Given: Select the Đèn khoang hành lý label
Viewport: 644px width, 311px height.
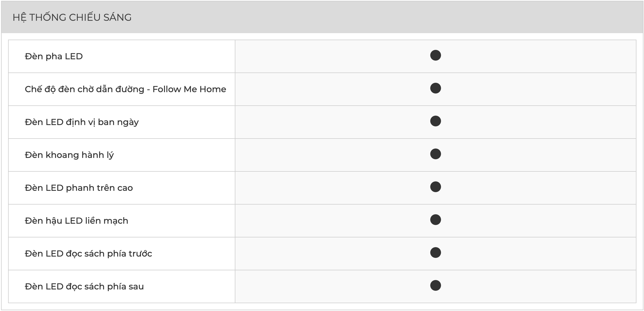Looking at the screenshot, I should click(69, 155).
